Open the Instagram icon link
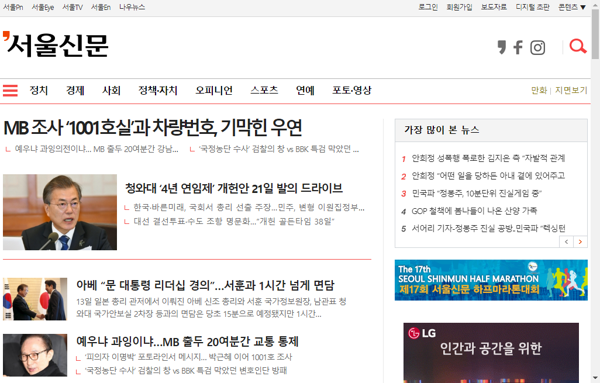Image resolution: width=600 pixels, height=383 pixels. coord(538,48)
